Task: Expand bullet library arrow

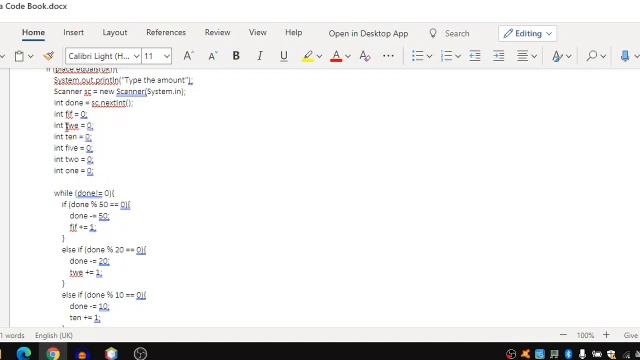Action: pyautogui.click(x=429, y=56)
